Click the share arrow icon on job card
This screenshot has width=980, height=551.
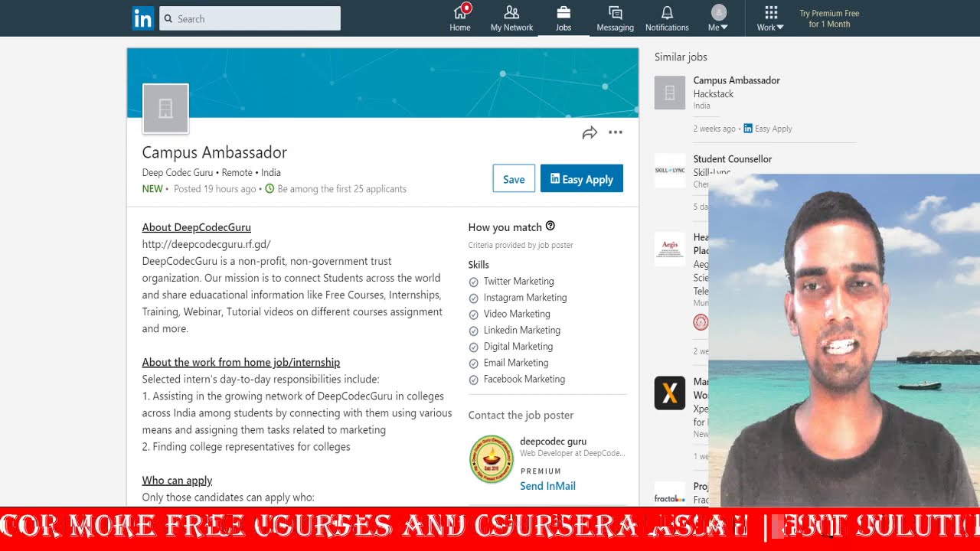(x=590, y=133)
